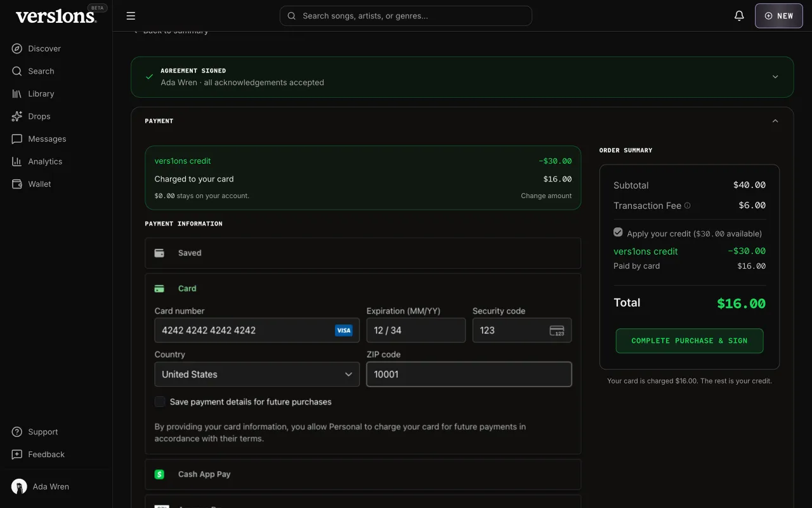Screen dimensions: 812x508
Task: Click the Subtotal $40.00 value
Action: [x=749, y=185]
